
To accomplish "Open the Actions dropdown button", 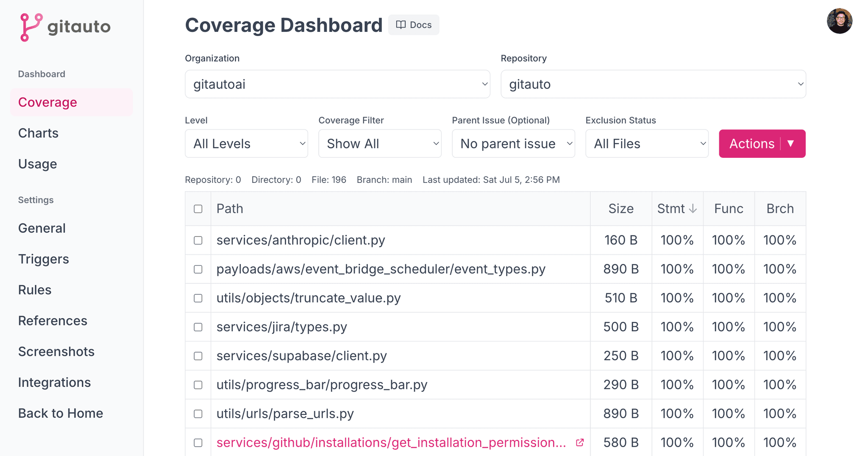I will (x=762, y=143).
